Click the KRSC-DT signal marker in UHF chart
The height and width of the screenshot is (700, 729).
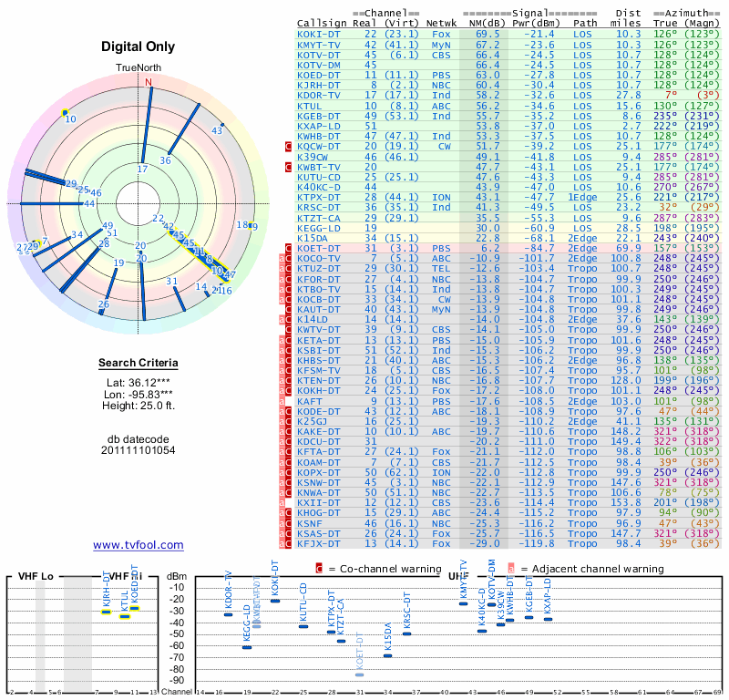pyautogui.click(x=406, y=633)
